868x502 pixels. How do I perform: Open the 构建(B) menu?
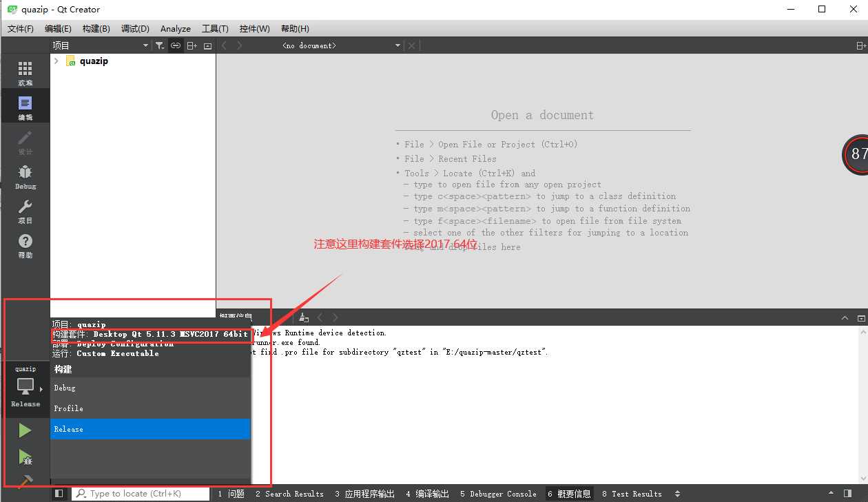coord(96,28)
